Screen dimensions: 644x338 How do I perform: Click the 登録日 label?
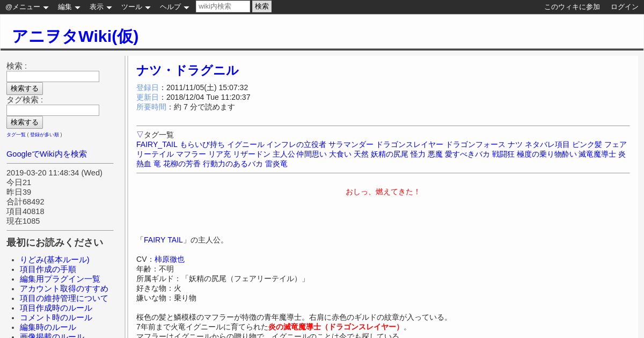click(148, 87)
